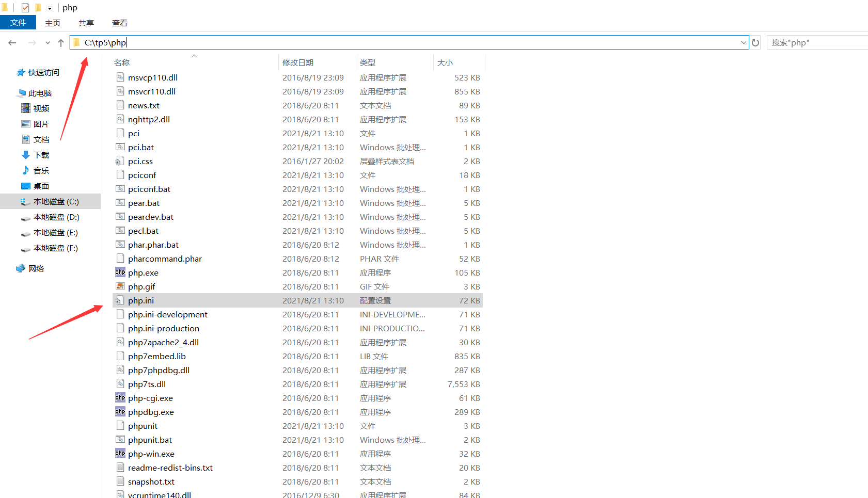Expand the address bar history dropdown
Screen dimensions: 868x498
pyautogui.click(x=744, y=43)
